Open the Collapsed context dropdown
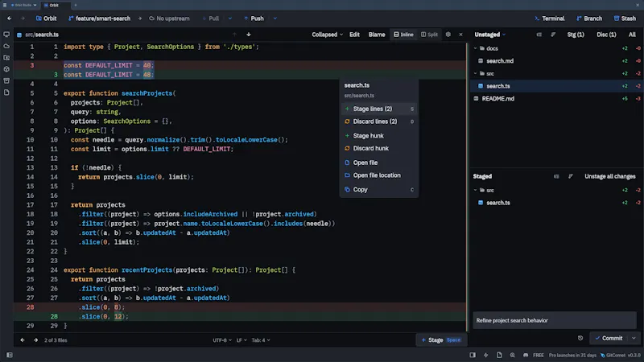The height and width of the screenshot is (362, 644). pyautogui.click(x=327, y=35)
